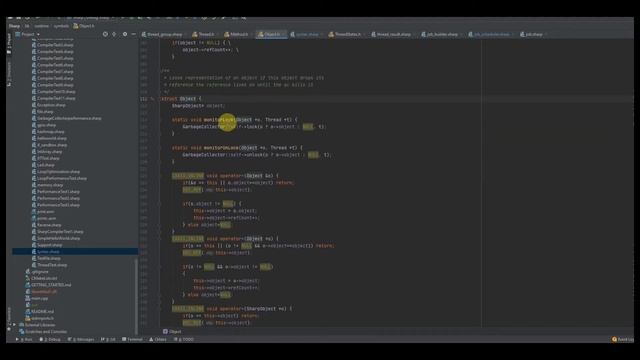Screen dimensions: 640x360
Task: Click the Sharp breadcrumb in navigation bar
Action: click(14, 26)
